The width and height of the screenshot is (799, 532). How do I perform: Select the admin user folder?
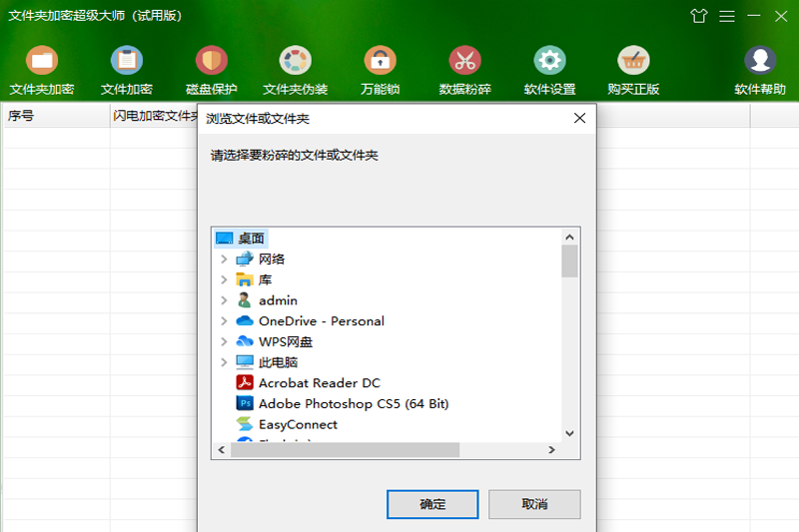278,300
